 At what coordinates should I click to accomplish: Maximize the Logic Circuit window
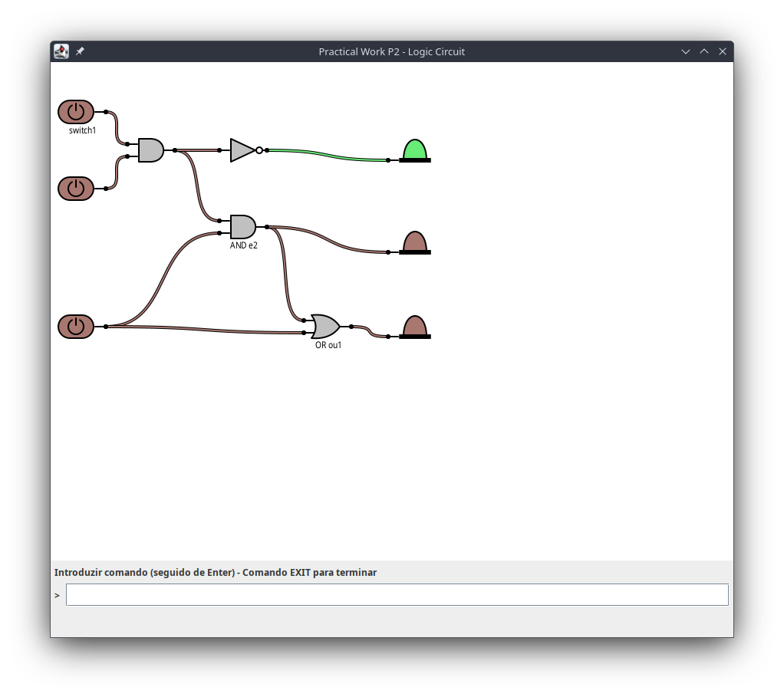[704, 51]
